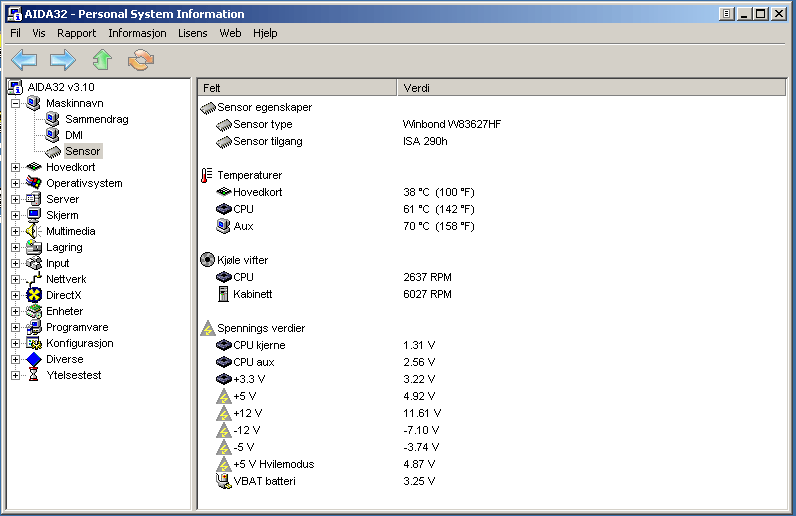Image resolution: width=796 pixels, height=516 pixels.
Task: Click the Winbond W83627HF value
Action: tap(452, 124)
